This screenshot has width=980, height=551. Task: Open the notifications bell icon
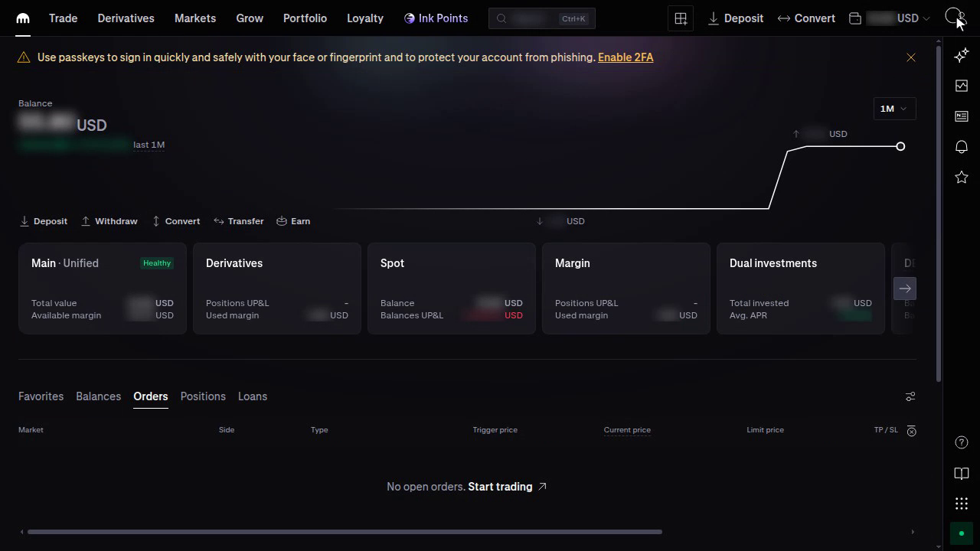tap(962, 147)
